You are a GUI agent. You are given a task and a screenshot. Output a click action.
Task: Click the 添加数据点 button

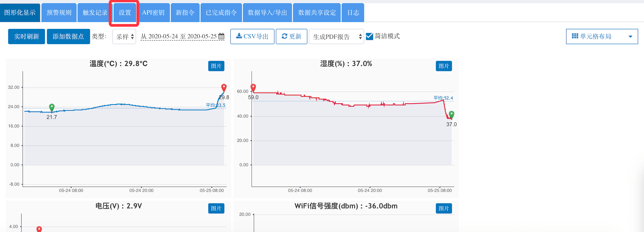[x=68, y=37]
